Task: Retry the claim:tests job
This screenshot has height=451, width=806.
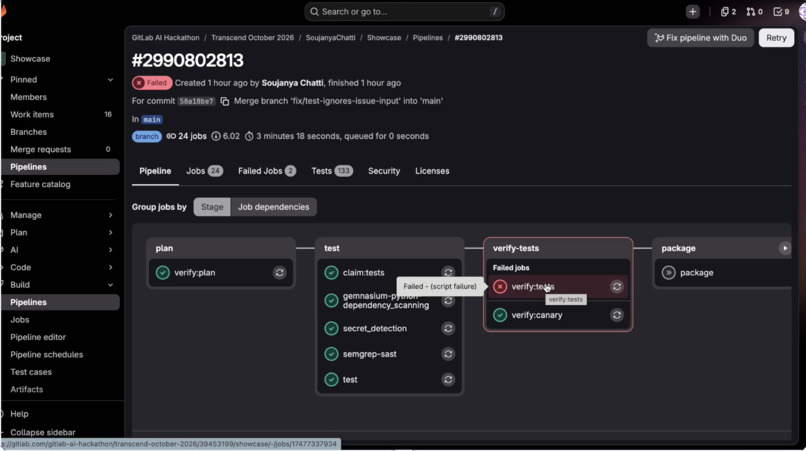Action: 448,273
